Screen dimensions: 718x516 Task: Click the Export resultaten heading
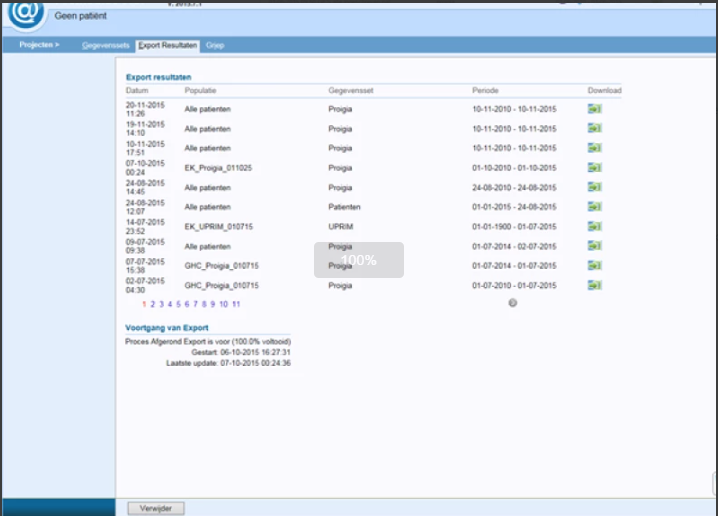tap(158, 77)
